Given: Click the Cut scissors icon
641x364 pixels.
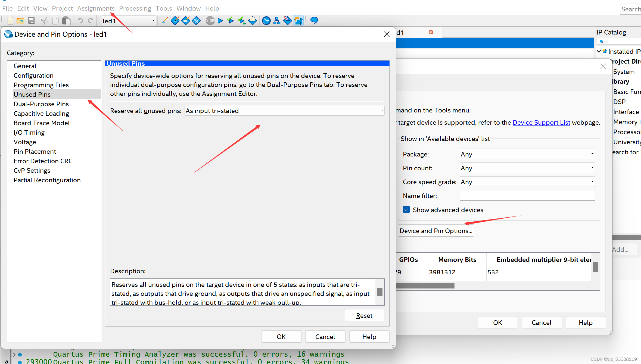Looking at the screenshot, I should [x=45, y=21].
